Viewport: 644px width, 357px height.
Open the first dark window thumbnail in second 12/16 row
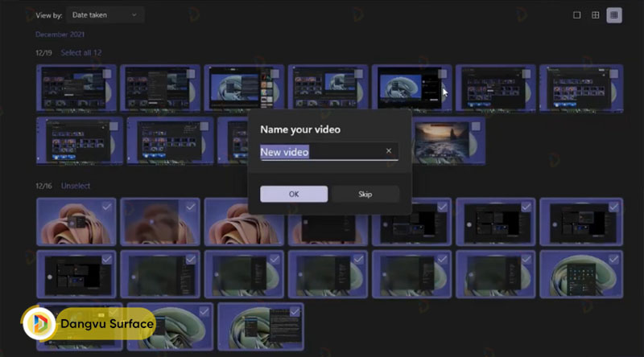coord(76,274)
